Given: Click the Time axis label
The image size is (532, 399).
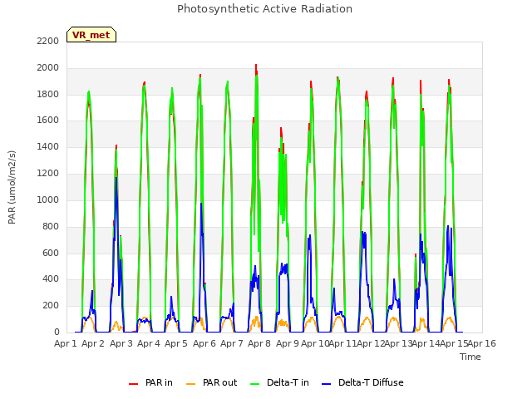Looking at the screenshot, I should click(x=470, y=357).
